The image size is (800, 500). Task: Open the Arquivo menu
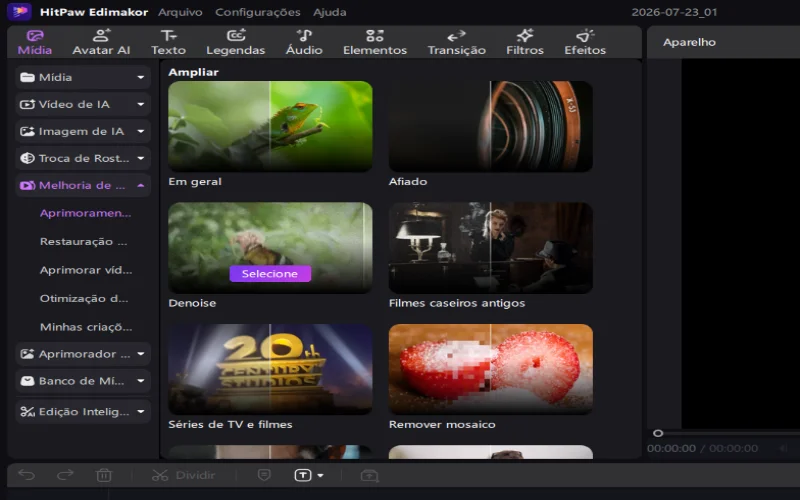click(180, 12)
